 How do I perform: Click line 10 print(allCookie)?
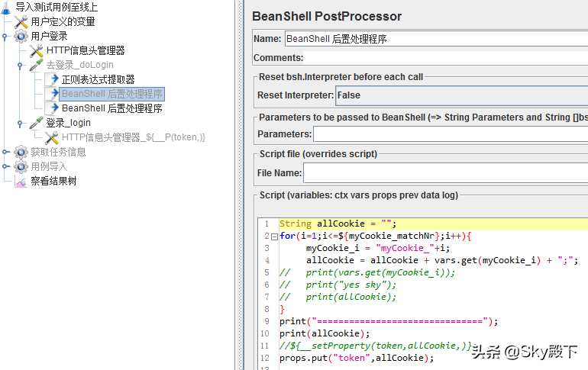click(325, 333)
